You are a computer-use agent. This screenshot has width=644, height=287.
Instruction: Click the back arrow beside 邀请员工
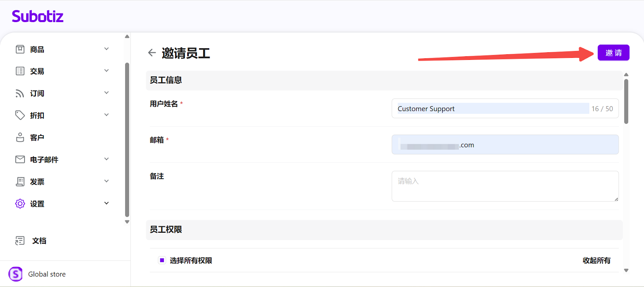152,53
